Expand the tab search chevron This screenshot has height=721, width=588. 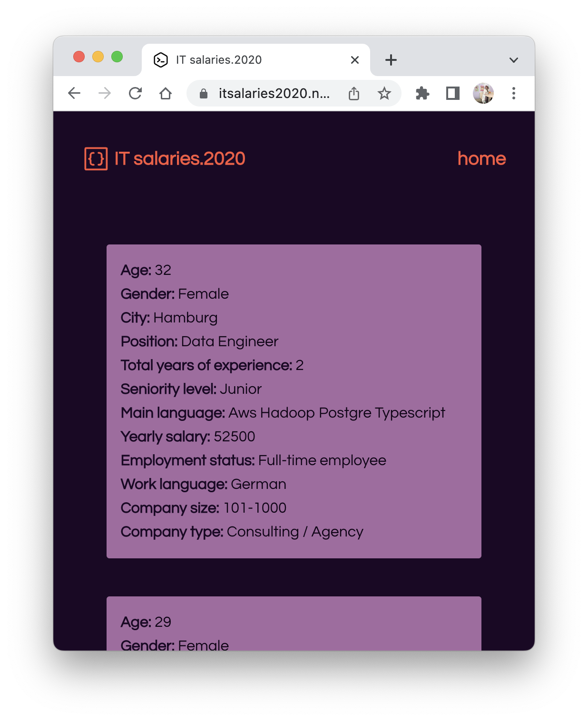[x=513, y=60]
